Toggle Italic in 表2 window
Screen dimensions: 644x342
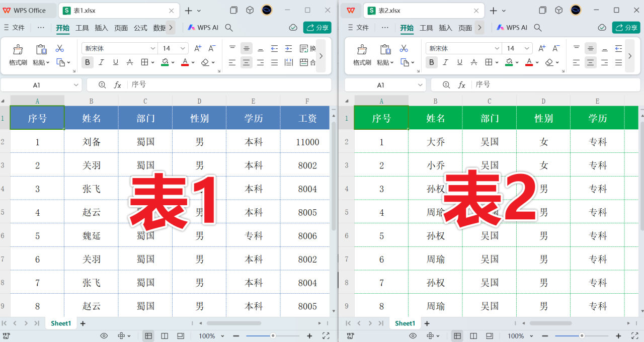(446, 62)
